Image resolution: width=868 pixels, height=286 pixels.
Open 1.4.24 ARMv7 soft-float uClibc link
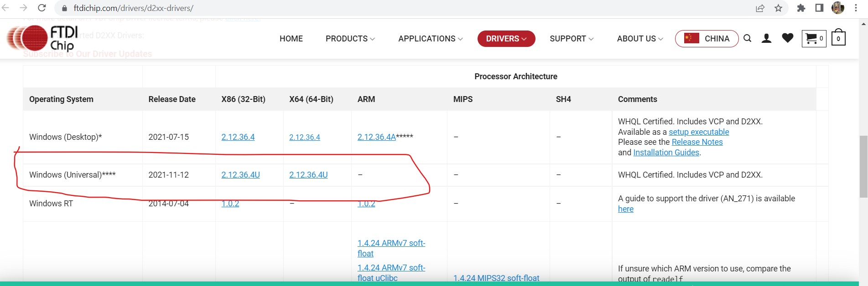pos(391,273)
